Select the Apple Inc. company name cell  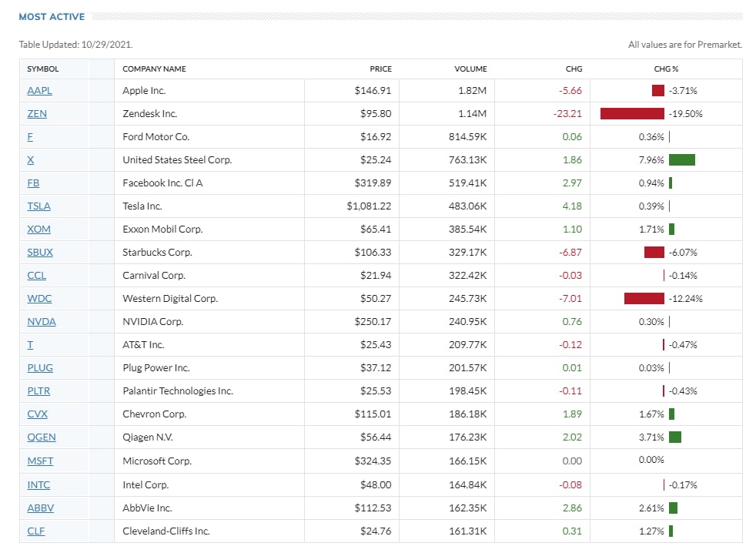click(x=209, y=91)
